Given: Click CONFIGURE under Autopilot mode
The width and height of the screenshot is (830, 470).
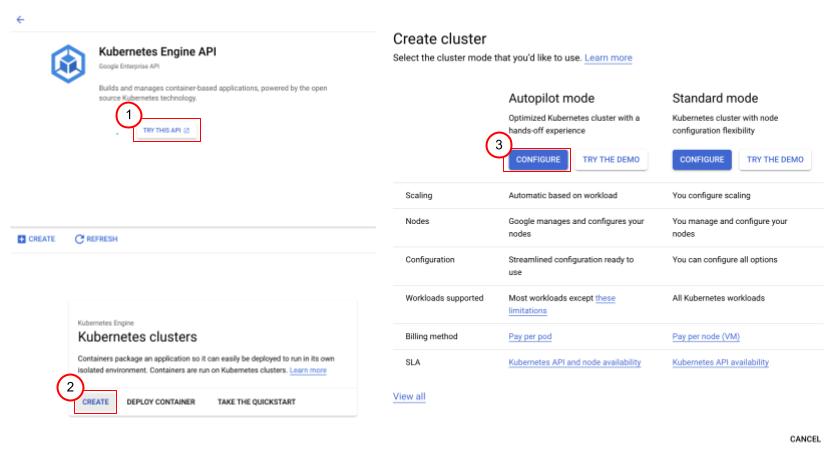Looking at the screenshot, I should [x=538, y=160].
